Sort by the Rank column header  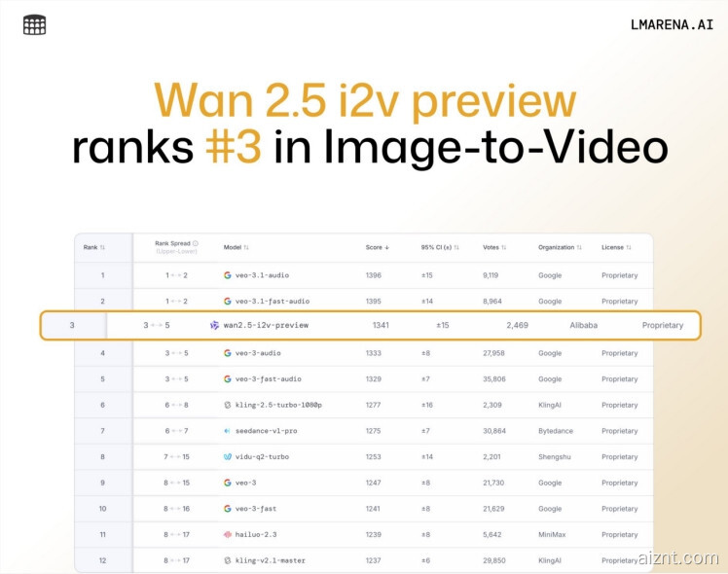point(94,247)
